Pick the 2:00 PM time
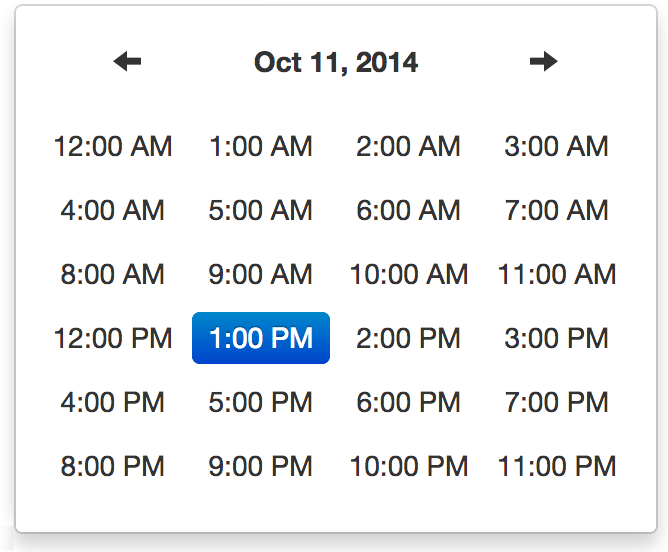668x552 pixels. pyautogui.click(x=409, y=338)
